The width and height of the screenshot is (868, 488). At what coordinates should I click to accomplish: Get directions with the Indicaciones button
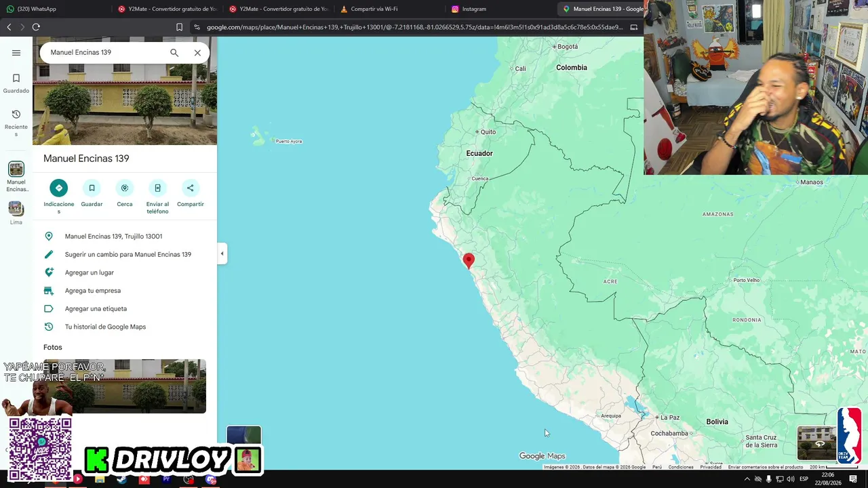tap(59, 196)
